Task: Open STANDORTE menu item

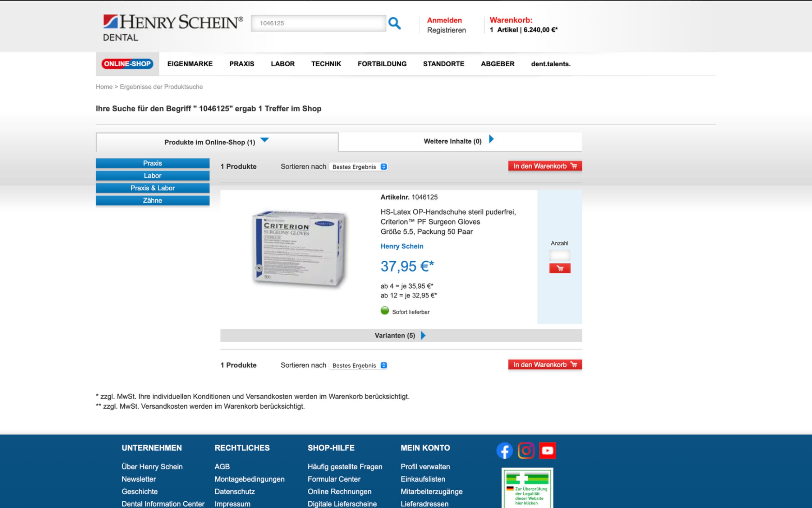Action: click(x=443, y=64)
